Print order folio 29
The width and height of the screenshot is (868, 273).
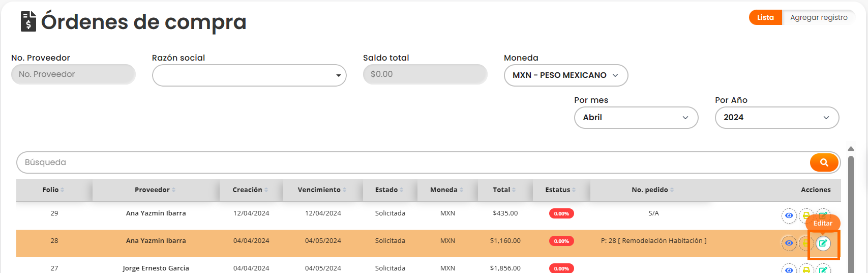tap(806, 216)
